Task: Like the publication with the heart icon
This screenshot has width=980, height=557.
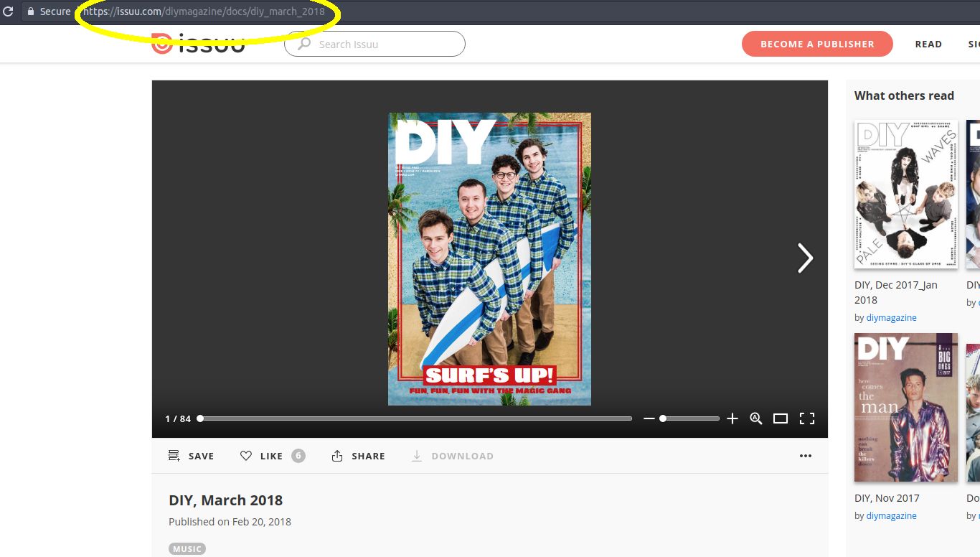Action: point(246,456)
